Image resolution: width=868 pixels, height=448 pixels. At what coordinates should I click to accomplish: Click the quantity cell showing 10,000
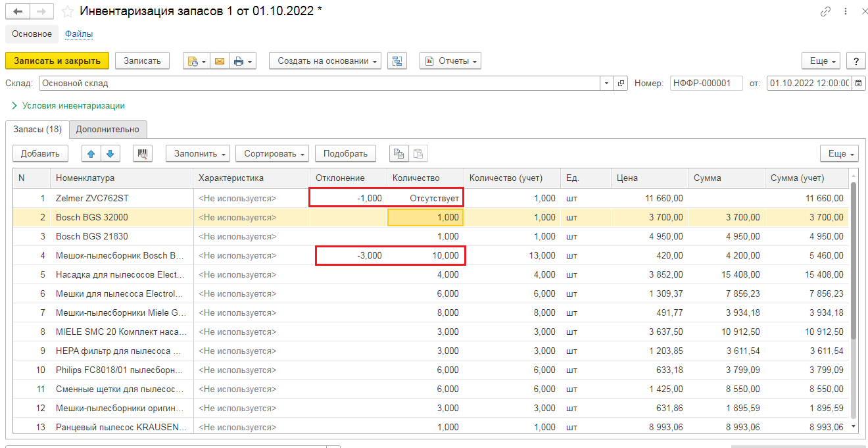click(x=426, y=255)
